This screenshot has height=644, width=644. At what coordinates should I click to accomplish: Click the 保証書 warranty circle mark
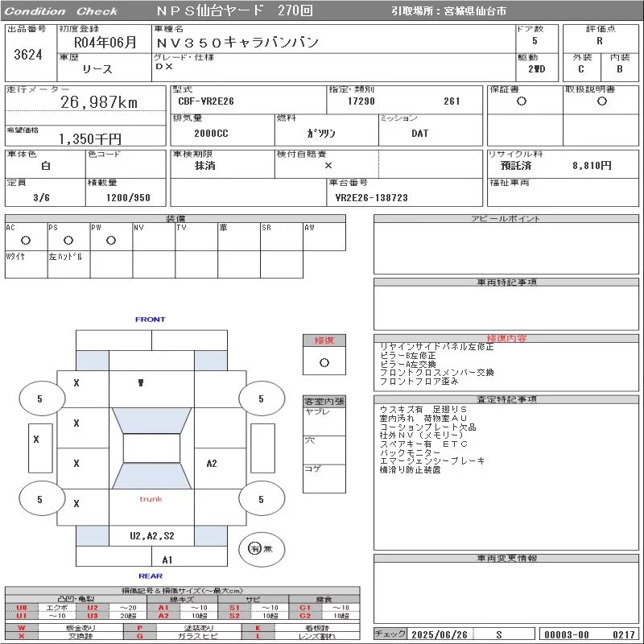click(522, 101)
